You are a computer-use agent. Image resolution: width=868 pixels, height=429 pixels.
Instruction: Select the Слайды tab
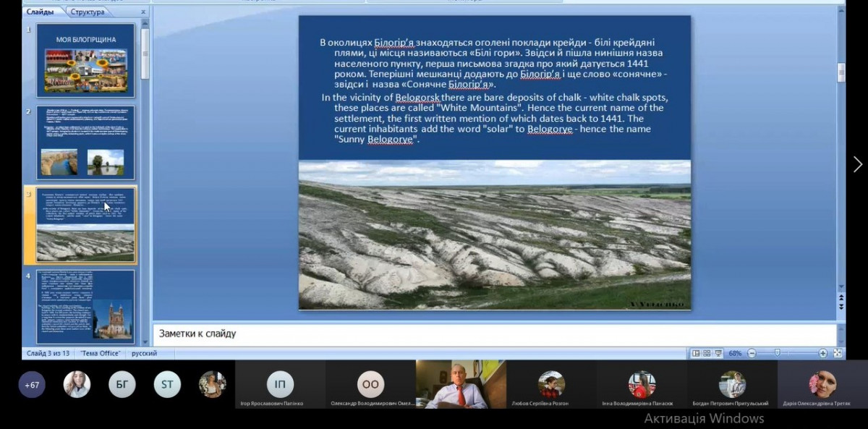pos(39,12)
